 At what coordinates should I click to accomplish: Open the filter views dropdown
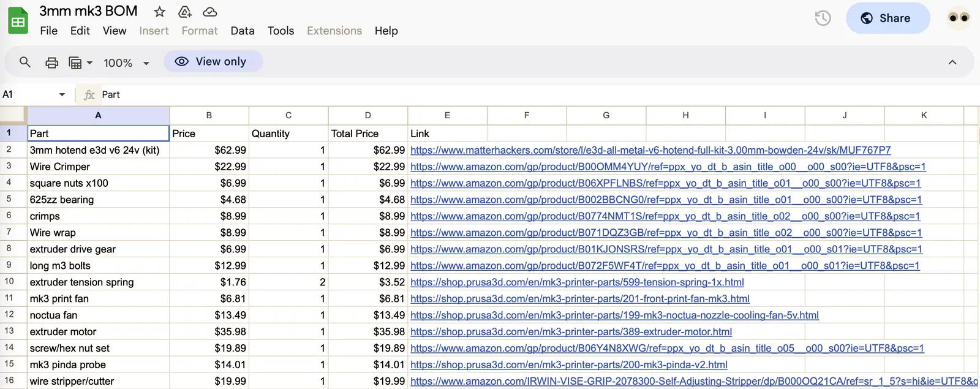[80, 62]
